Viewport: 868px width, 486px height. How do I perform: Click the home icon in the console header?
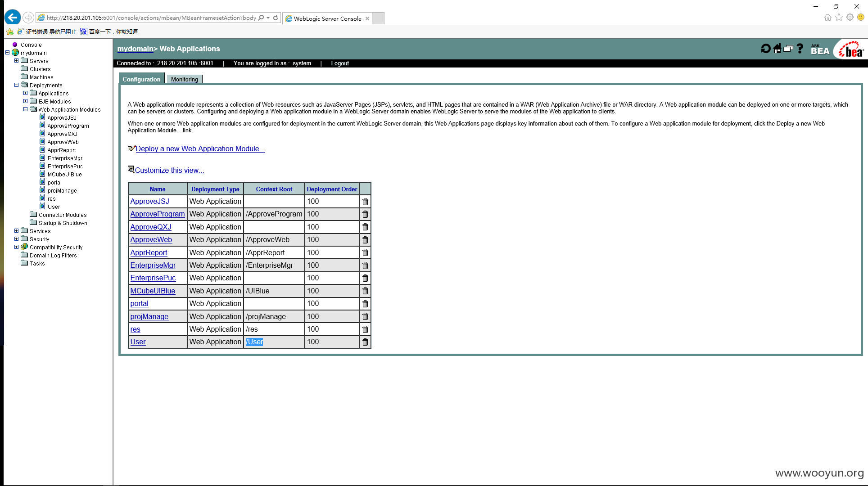(x=777, y=49)
